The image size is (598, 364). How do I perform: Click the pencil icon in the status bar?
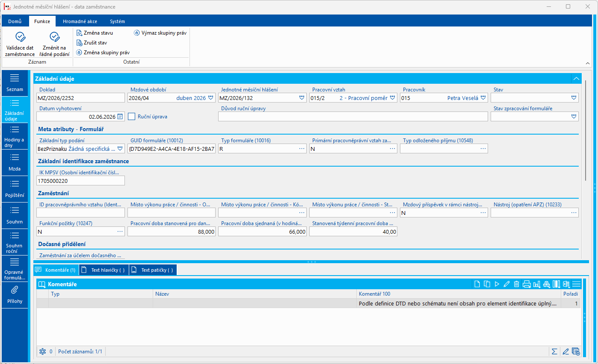[x=565, y=351]
